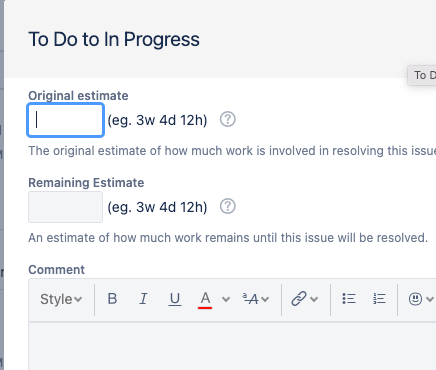Open the Style dropdown in comment toolbar

[61, 299]
